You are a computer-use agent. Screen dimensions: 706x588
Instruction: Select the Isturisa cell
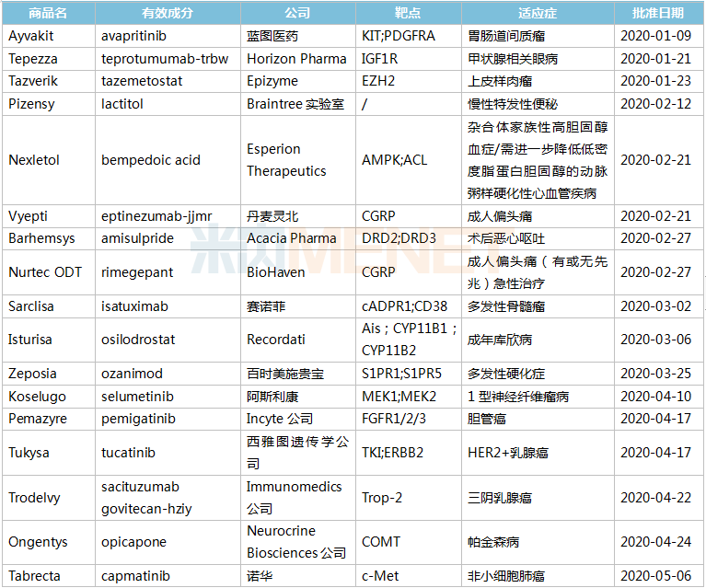[x=49, y=340]
